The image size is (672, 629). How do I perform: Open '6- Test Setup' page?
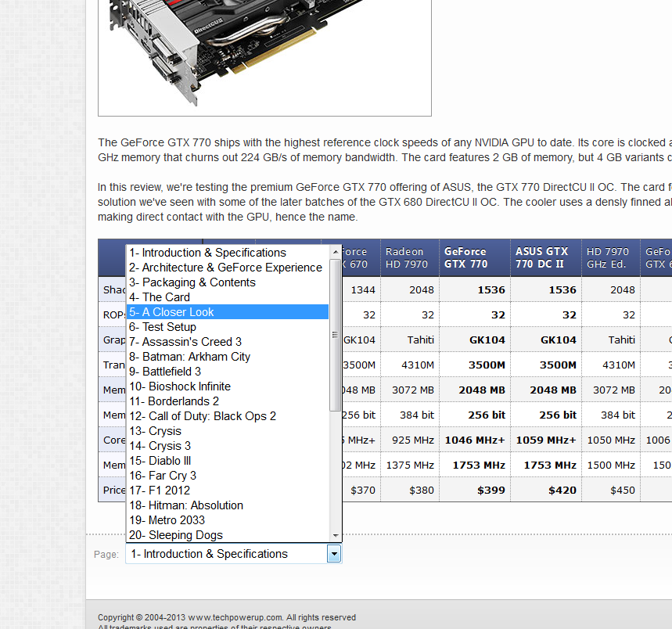tap(228, 327)
